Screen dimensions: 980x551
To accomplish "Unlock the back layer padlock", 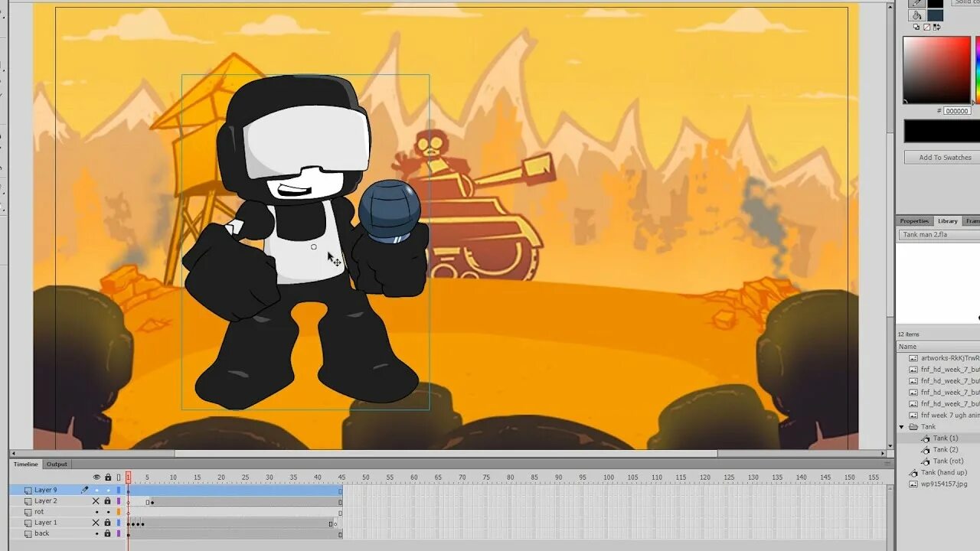I will (108, 533).
